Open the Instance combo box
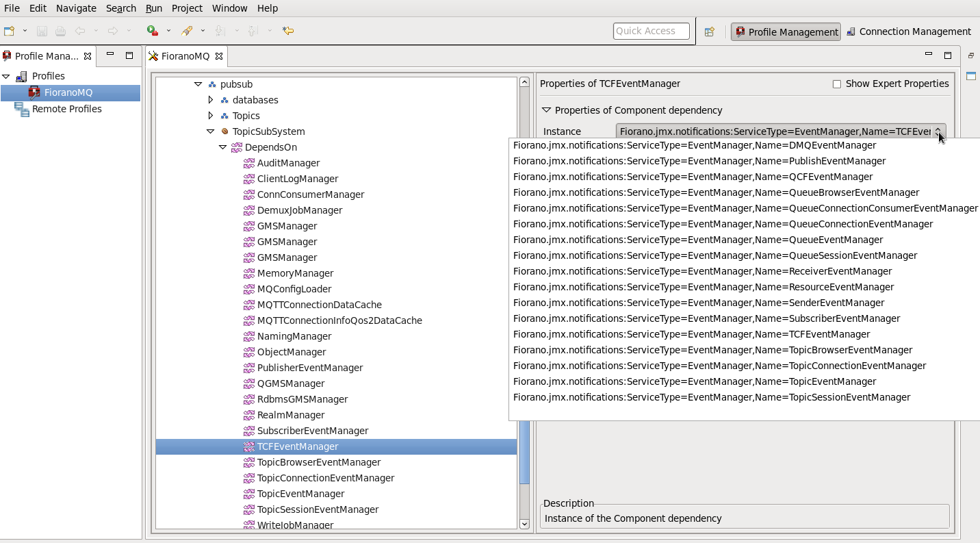The image size is (980, 543). [781, 131]
